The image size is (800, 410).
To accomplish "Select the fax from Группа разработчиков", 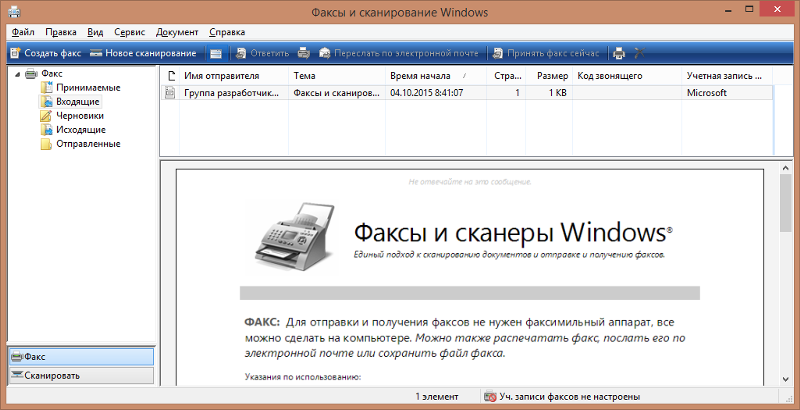I will coord(232,92).
